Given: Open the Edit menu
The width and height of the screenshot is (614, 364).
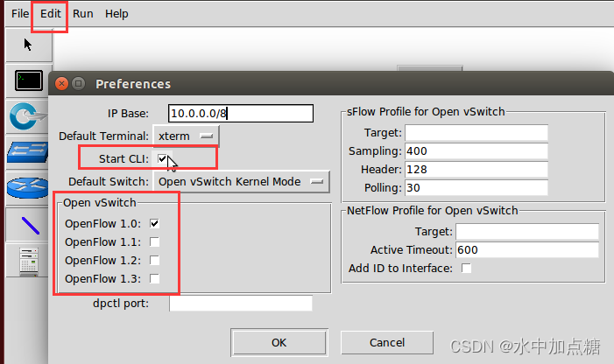Looking at the screenshot, I should [51, 14].
